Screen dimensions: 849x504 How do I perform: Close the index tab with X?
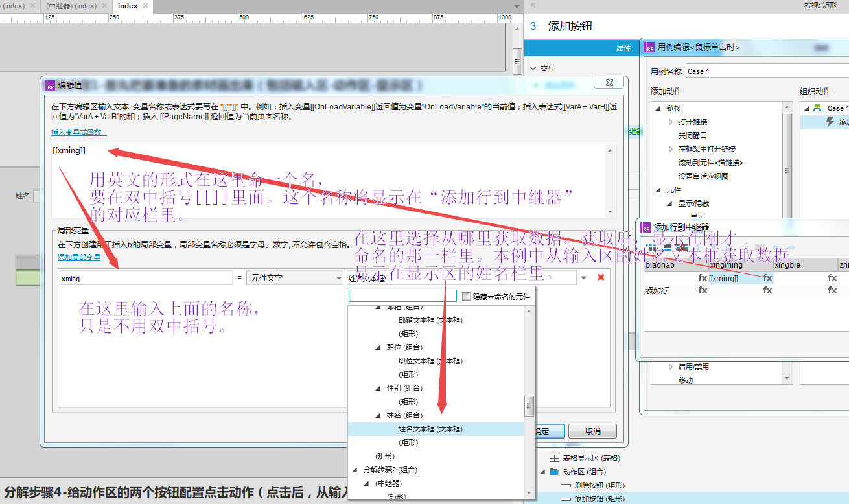(145, 6)
